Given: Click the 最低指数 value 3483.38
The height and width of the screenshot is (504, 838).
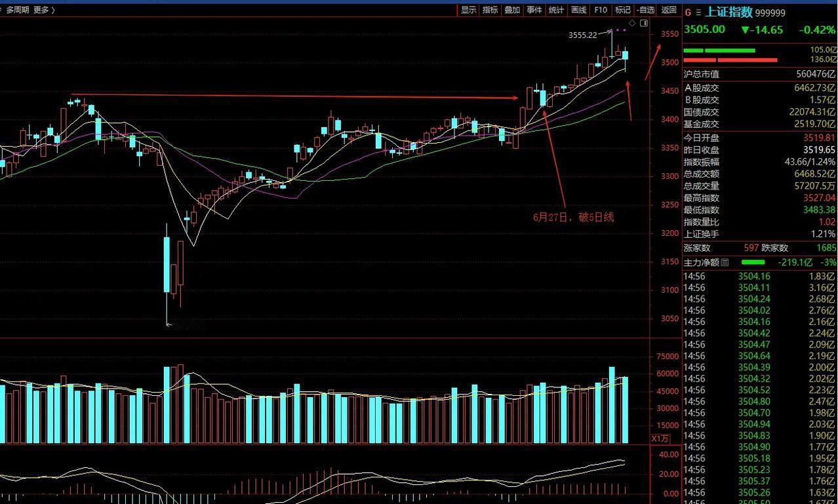Looking at the screenshot, I should [819, 210].
